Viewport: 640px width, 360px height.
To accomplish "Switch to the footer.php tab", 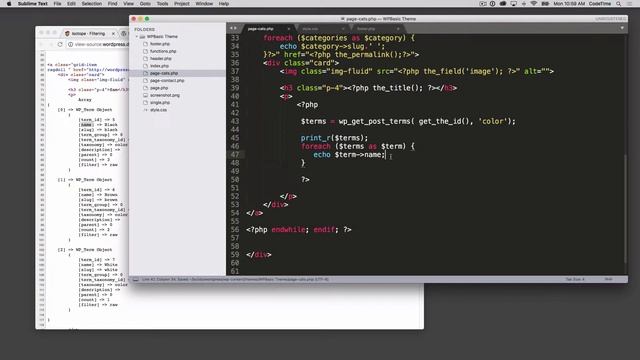I will click(x=366, y=29).
